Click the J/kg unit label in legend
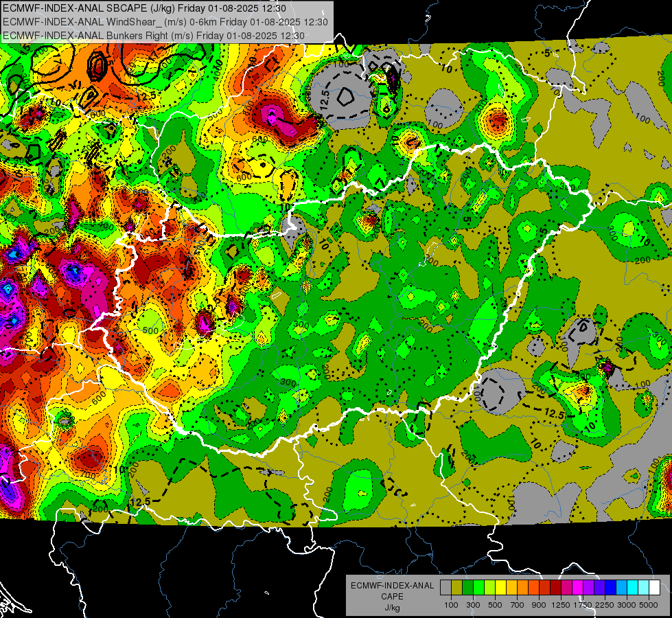This screenshot has width=672, height=618. tap(392, 608)
